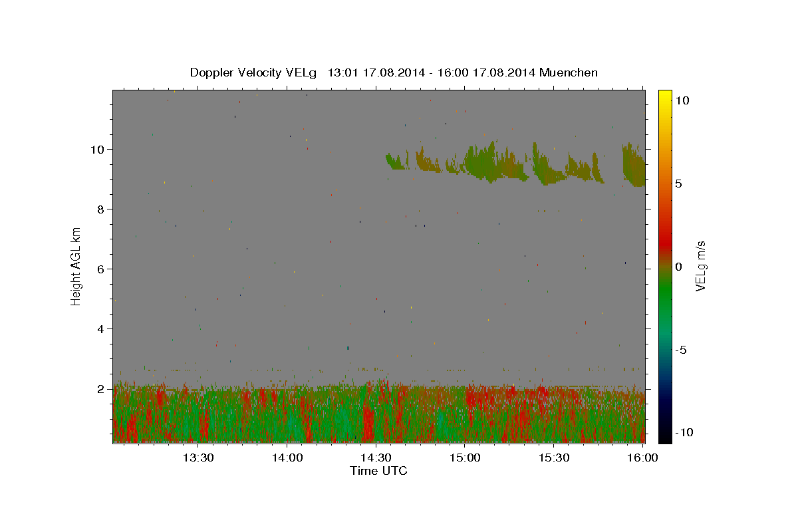Click the height axis label 4

(102, 329)
